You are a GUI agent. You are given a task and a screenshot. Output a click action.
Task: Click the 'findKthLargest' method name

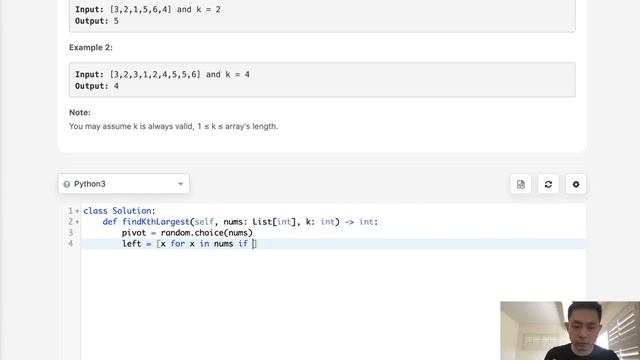(x=156, y=222)
